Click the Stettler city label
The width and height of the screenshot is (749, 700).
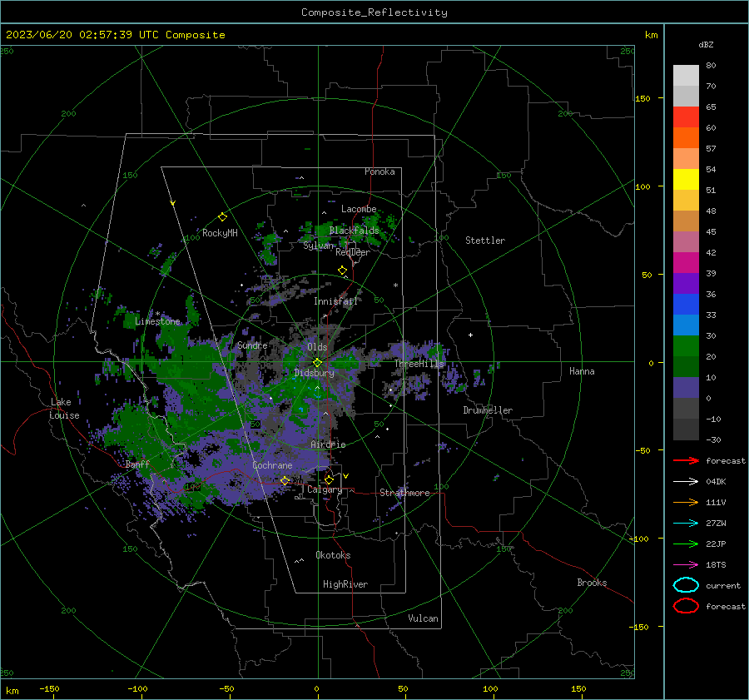pos(485,241)
